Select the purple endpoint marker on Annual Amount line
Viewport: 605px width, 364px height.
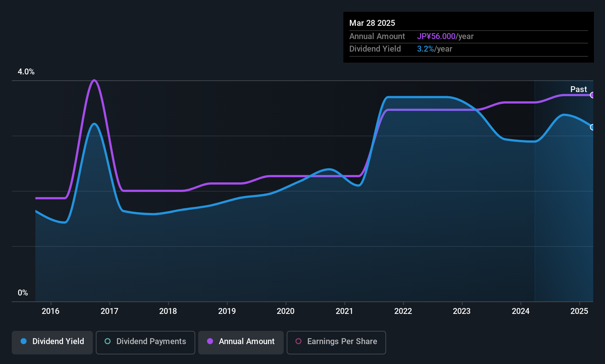[592, 95]
